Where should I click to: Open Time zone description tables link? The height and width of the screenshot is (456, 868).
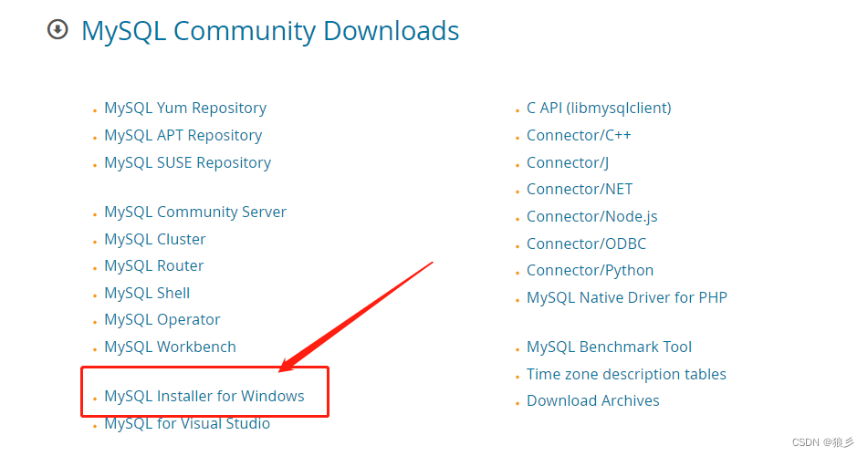(626, 374)
